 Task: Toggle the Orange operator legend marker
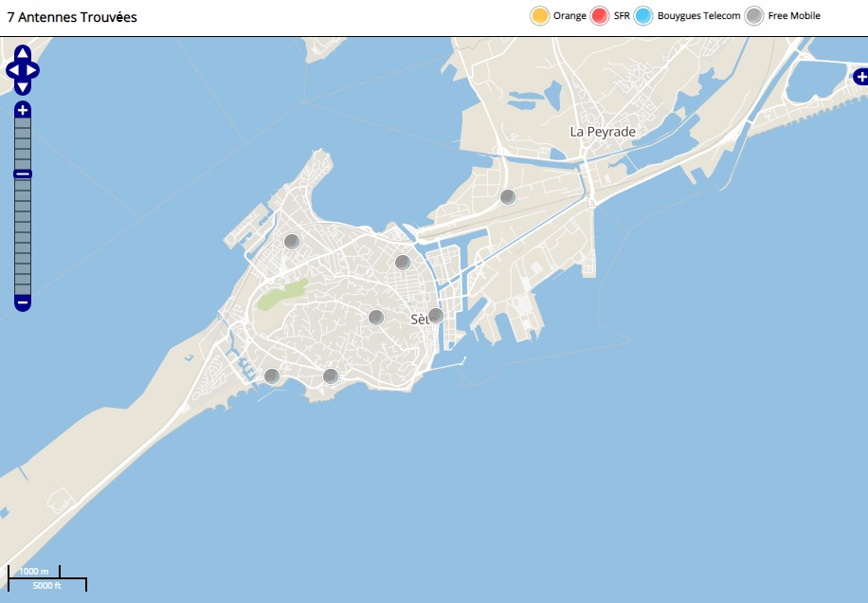[x=540, y=16]
